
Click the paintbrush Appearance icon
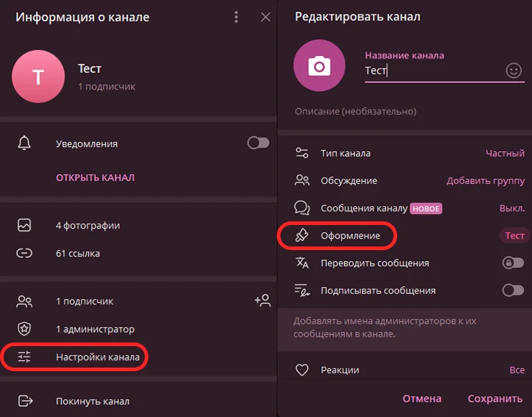click(x=302, y=235)
